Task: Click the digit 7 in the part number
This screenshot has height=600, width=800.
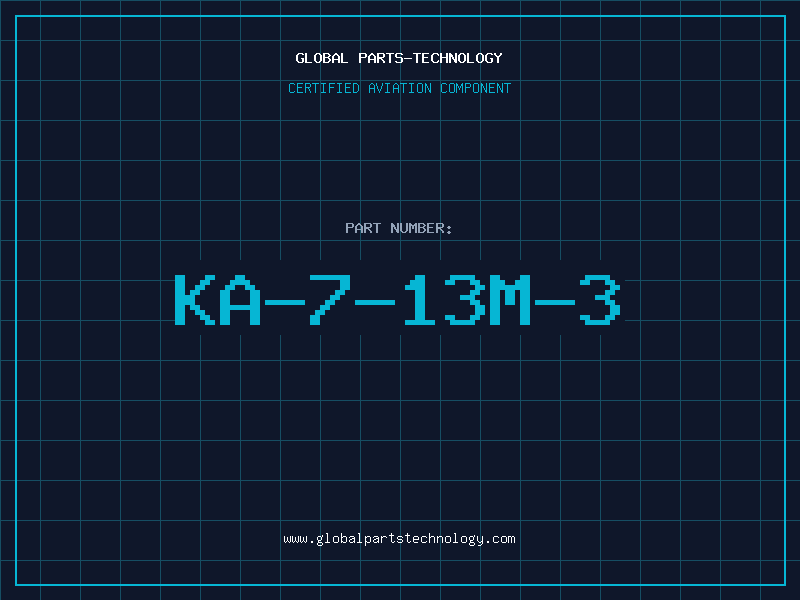Action: tap(330, 300)
